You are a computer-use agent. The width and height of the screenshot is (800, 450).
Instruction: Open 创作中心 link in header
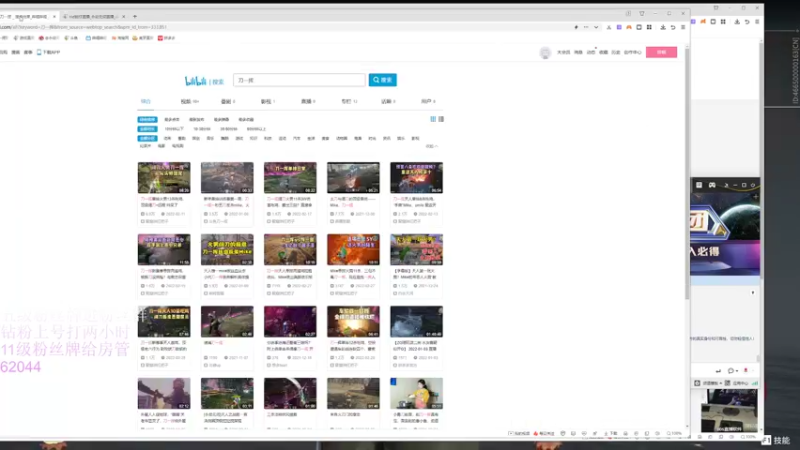tap(633, 53)
